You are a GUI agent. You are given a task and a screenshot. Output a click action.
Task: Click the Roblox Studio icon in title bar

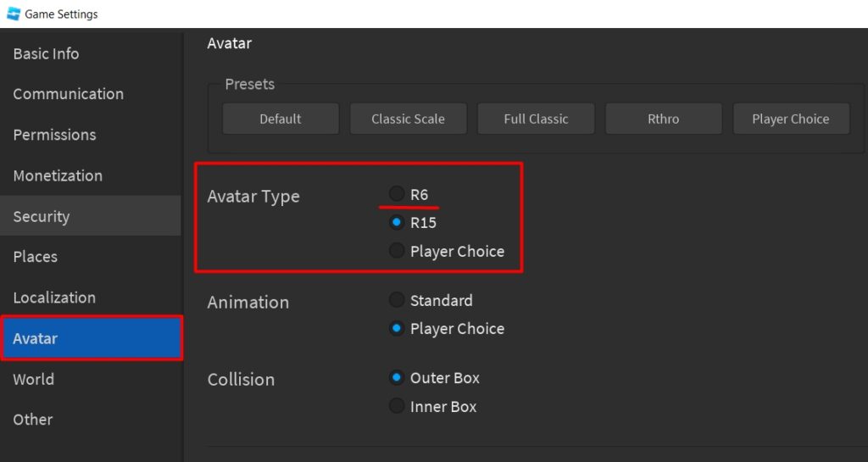[x=14, y=14]
